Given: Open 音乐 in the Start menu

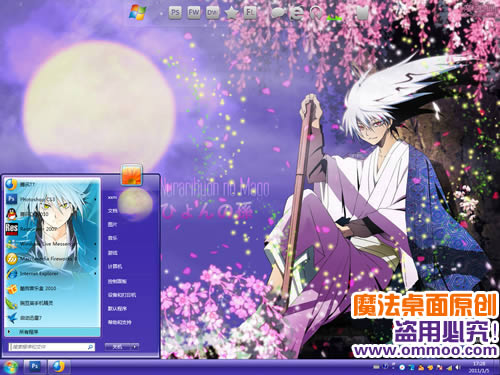Looking at the screenshot, I should coord(112,238).
